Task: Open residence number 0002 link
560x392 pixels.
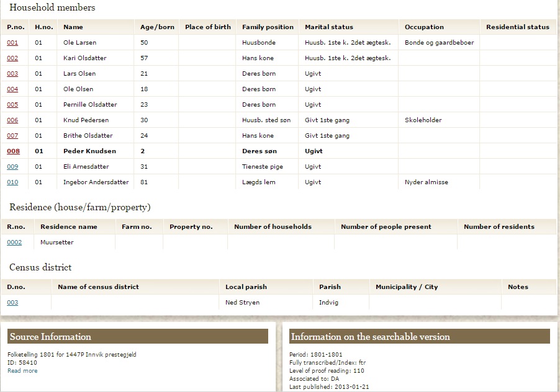Action: [x=14, y=242]
